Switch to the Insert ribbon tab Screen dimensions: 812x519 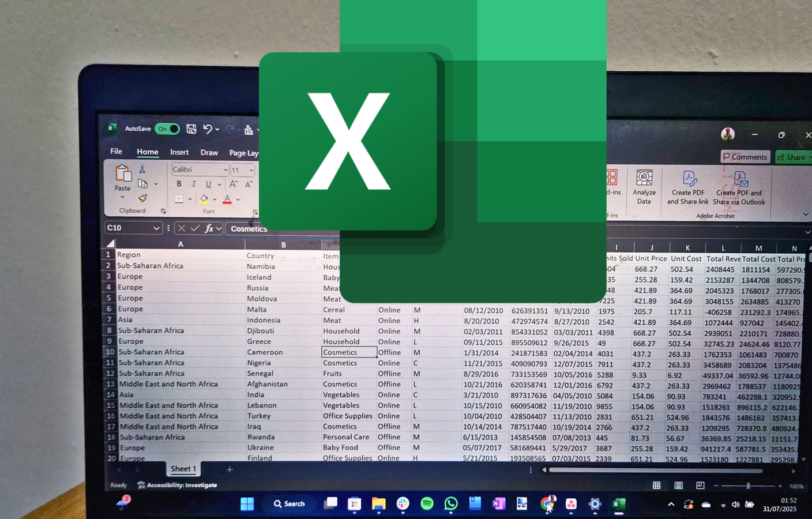point(179,152)
